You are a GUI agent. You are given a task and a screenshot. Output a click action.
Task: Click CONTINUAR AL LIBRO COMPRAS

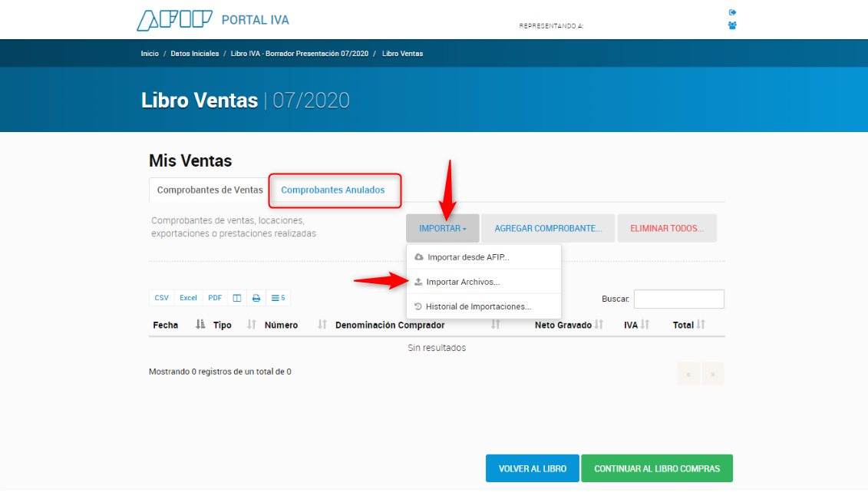pos(656,468)
